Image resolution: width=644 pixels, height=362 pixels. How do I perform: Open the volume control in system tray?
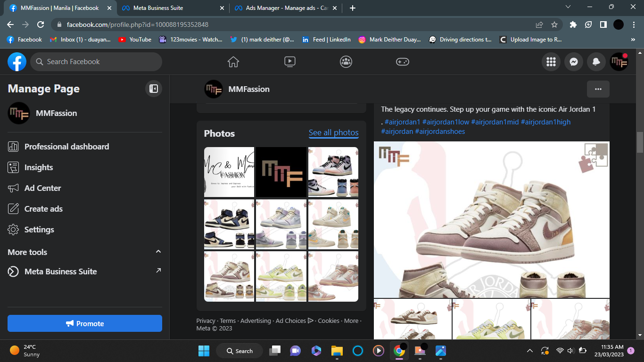[570, 351]
